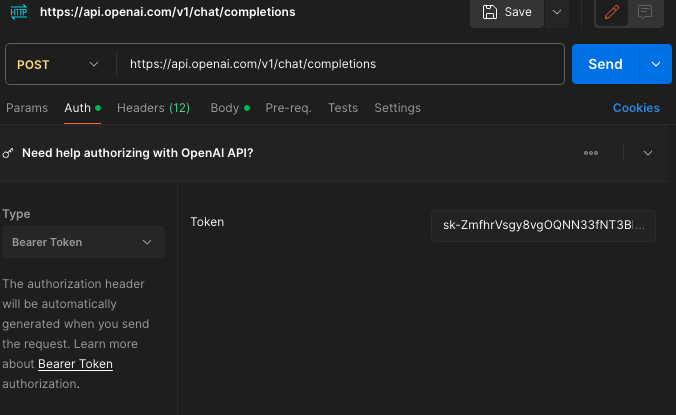Image resolution: width=676 pixels, height=415 pixels.
Task: Go to the Tests tab
Action: pos(343,108)
